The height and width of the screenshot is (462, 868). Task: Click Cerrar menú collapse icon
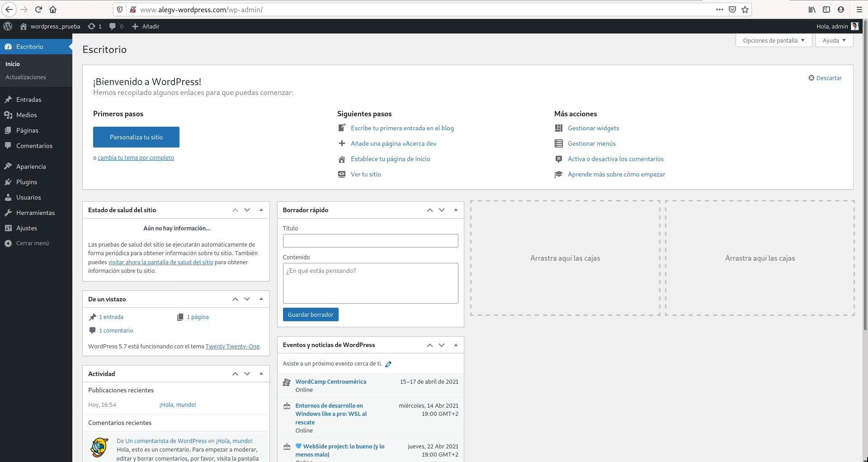[8, 243]
